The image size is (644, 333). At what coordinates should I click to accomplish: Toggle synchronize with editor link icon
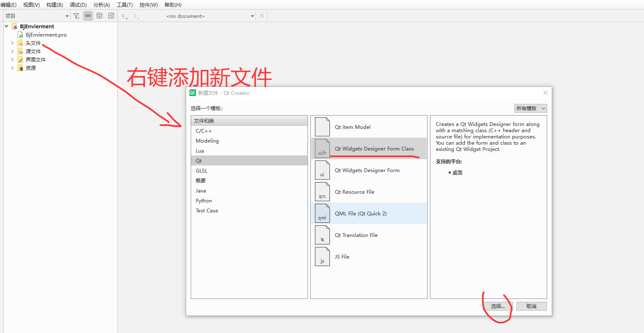click(x=88, y=16)
